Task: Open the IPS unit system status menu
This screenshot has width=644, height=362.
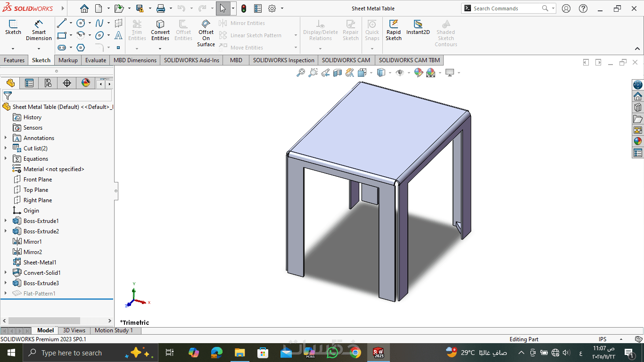Action: (x=603, y=339)
